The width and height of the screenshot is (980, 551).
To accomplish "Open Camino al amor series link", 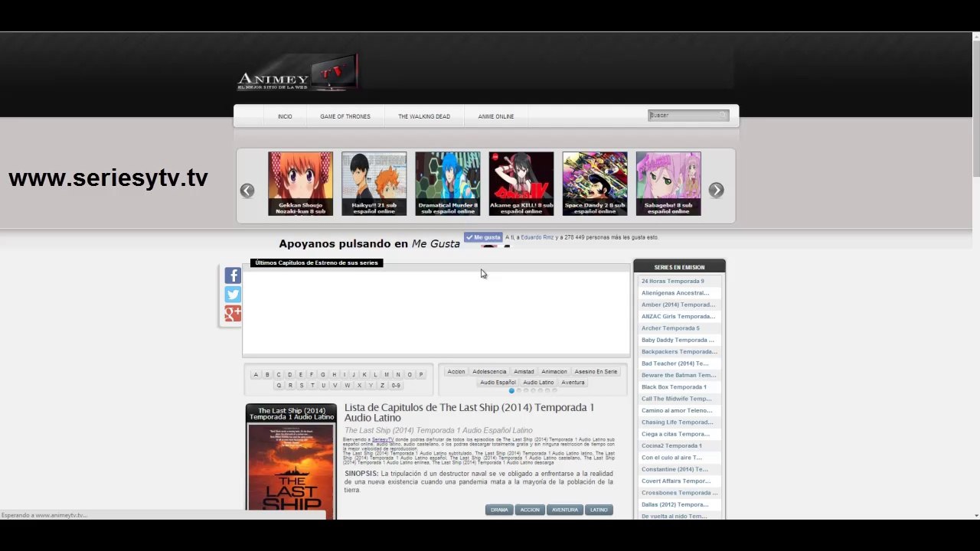I will point(677,411).
